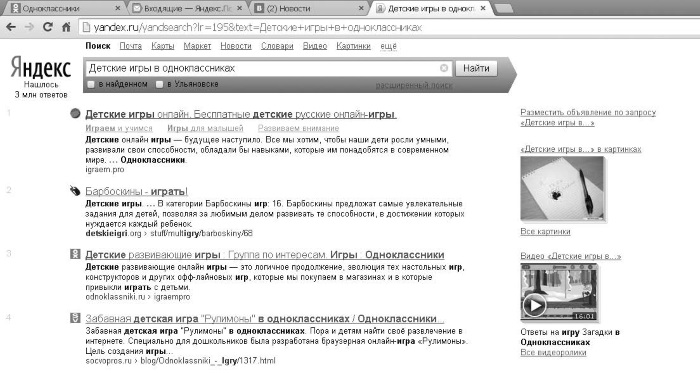Enable the 'в найденном' checkbox
This screenshot has height=373, width=700.
(x=91, y=84)
